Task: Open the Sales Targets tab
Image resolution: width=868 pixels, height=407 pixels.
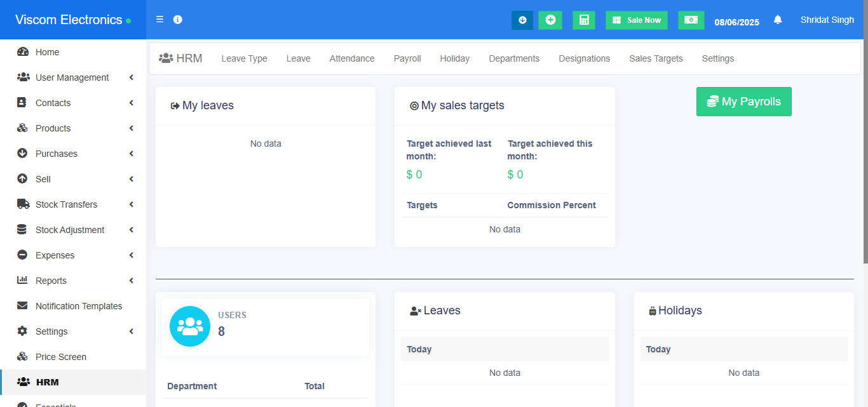Action: [656, 58]
